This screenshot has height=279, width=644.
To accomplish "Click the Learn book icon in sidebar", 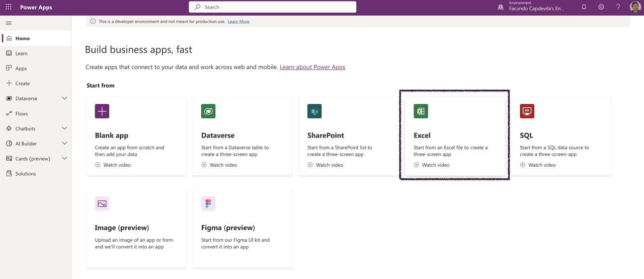I will (x=9, y=53).
